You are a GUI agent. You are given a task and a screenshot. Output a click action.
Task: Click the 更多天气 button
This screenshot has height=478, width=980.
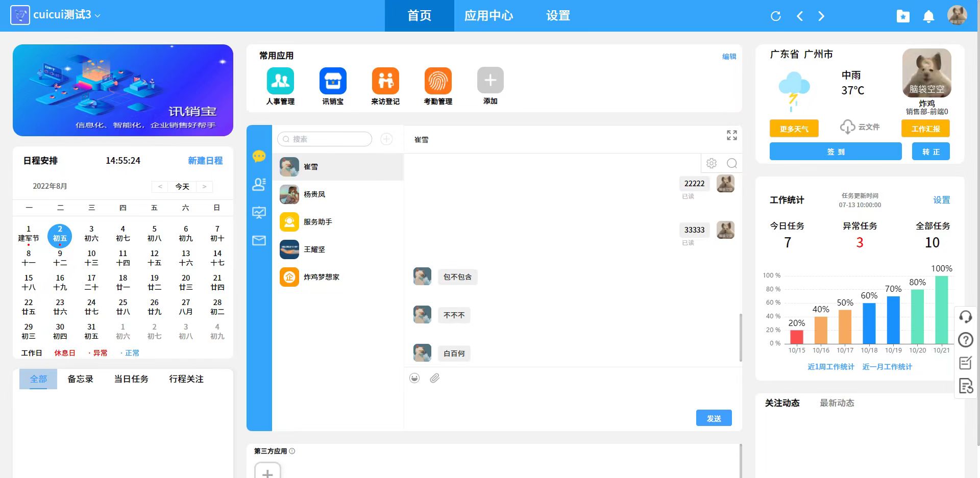tap(794, 129)
